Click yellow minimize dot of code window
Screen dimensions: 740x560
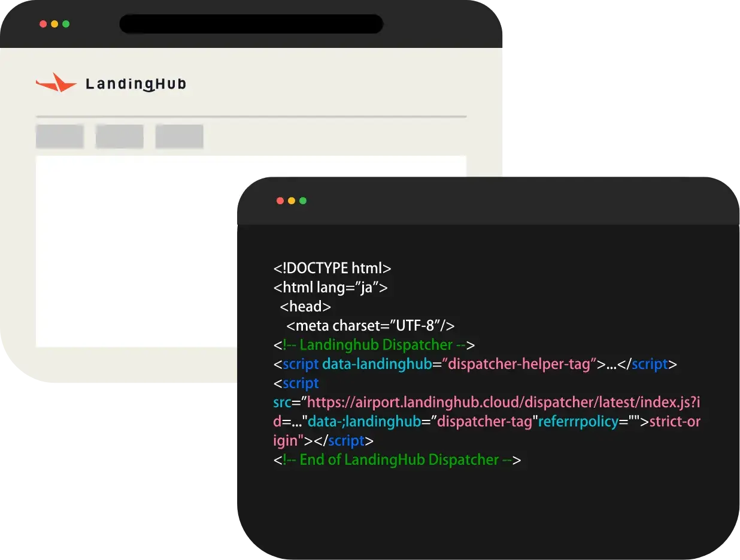click(x=292, y=201)
